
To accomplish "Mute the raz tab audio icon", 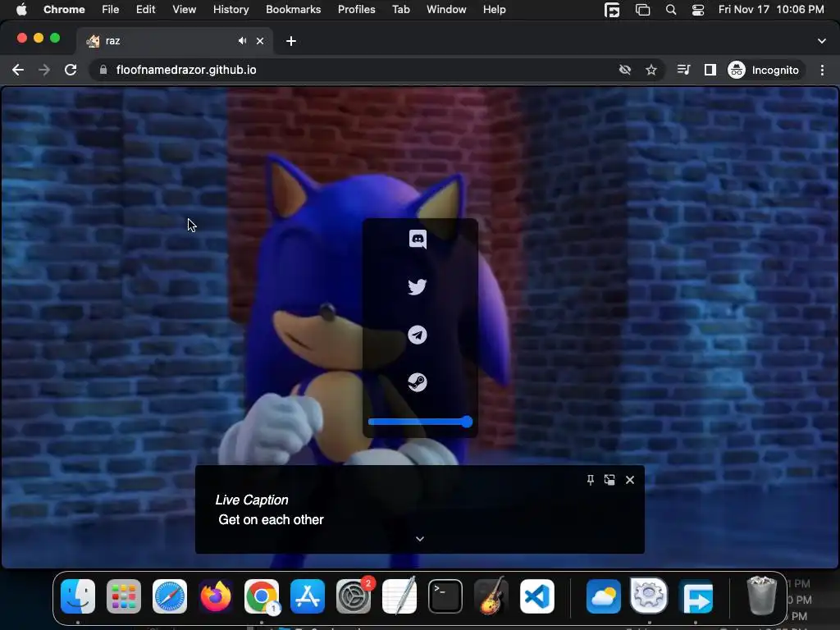I will tap(242, 41).
